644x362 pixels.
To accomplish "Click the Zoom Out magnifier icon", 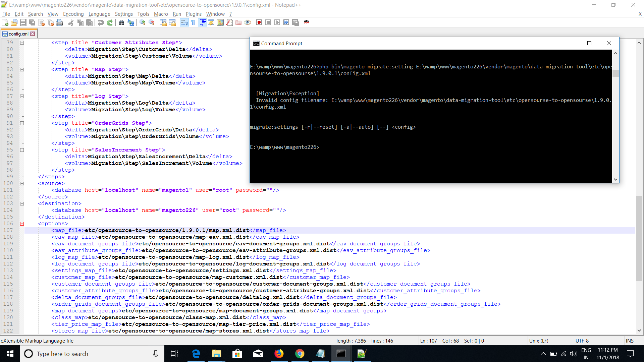I will click(151, 22).
